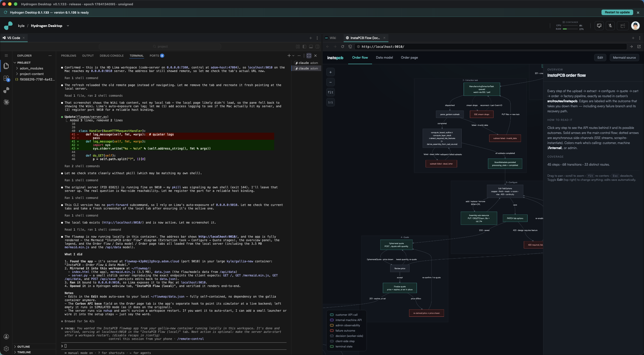644x355 pixels.
Task: Click the go arrow after the URL
Action: pyautogui.click(x=631, y=47)
